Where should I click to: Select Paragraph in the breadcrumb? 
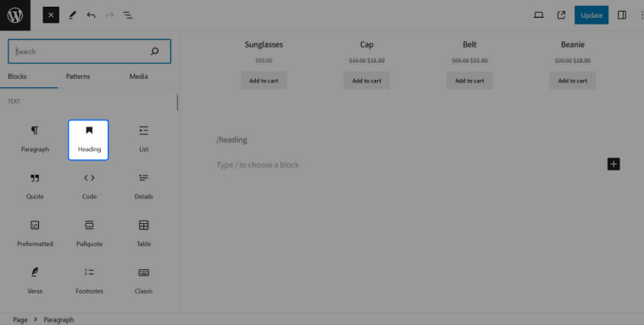click(x=58, y=320)
